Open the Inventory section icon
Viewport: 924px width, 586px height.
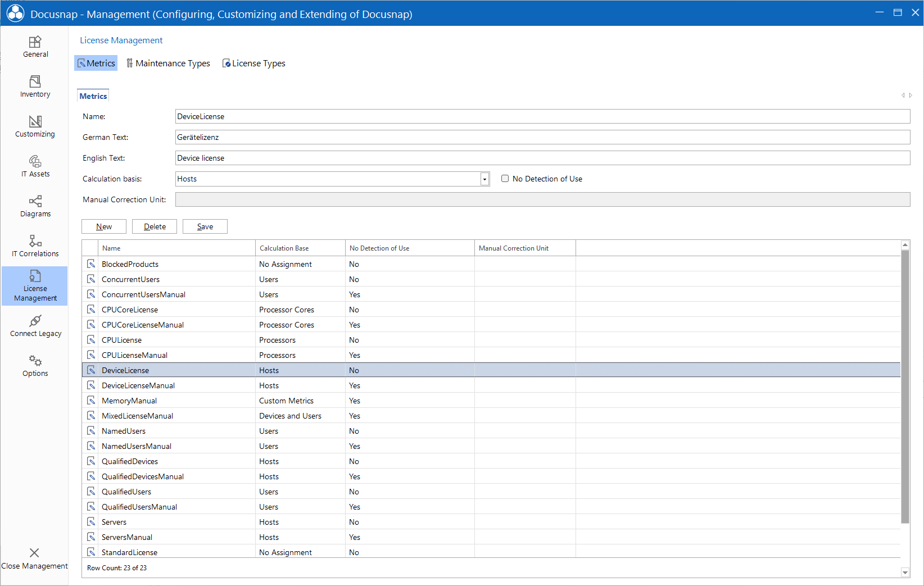pyautogui.click(x=35, y=82)
